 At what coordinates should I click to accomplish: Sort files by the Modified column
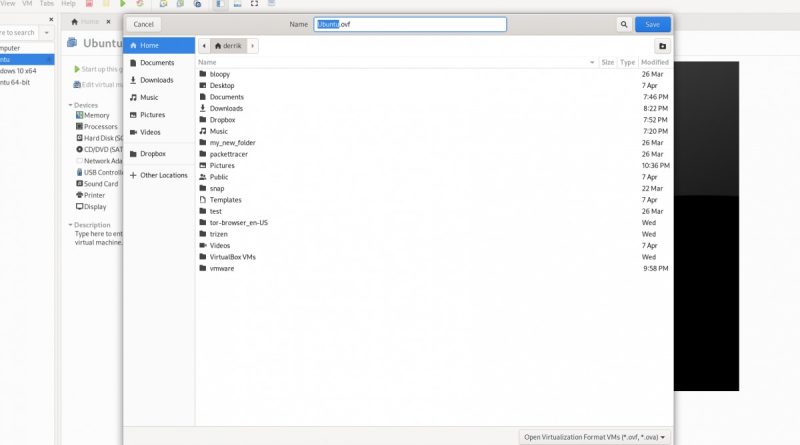655,62
